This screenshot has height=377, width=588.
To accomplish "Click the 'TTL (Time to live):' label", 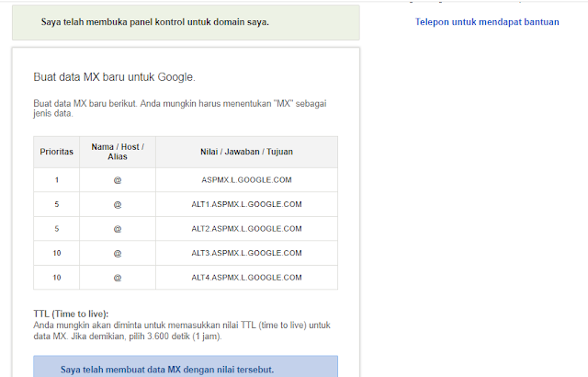I will 71,314.
